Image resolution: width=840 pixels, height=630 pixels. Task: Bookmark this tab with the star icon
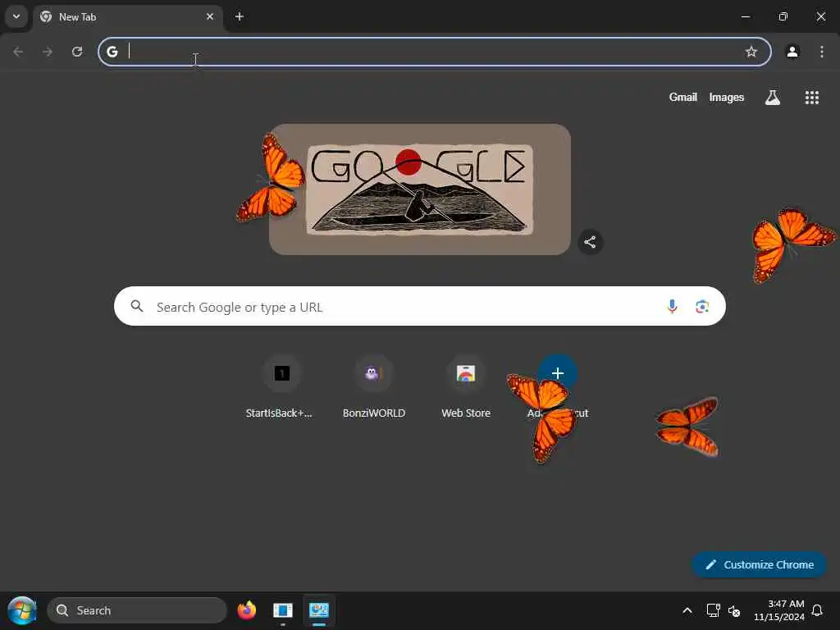click(751, 52)
